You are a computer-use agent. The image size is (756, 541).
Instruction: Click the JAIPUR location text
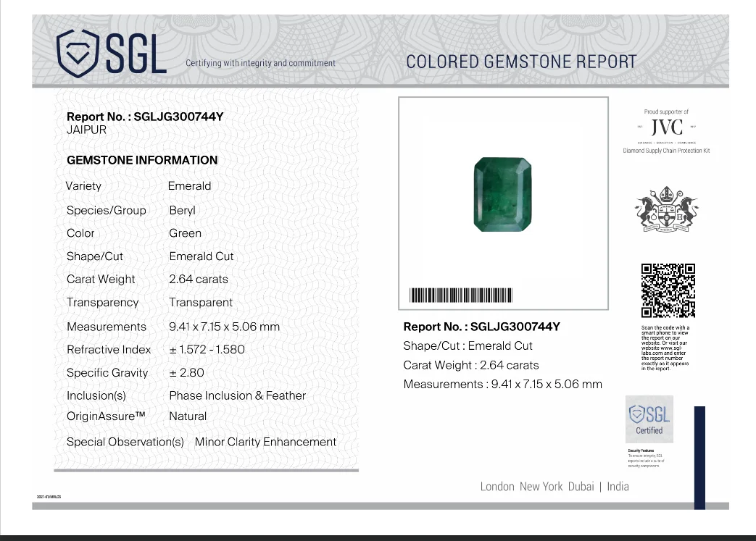[x=86, y=130]
